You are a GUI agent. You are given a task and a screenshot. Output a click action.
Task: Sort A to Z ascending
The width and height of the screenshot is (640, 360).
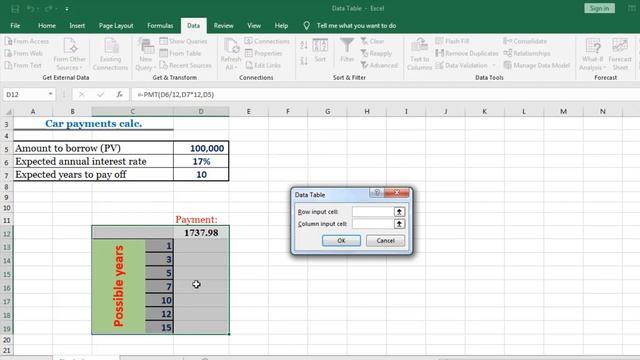(x=304, y=45)
